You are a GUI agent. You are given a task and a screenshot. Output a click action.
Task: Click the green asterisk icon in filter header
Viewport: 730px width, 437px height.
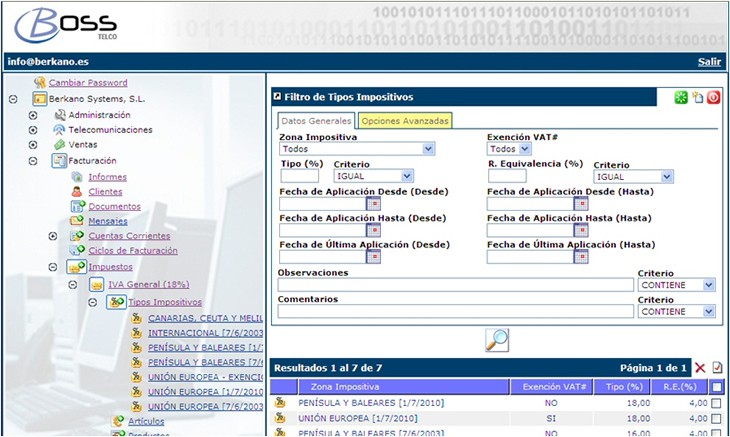[680, 97]
